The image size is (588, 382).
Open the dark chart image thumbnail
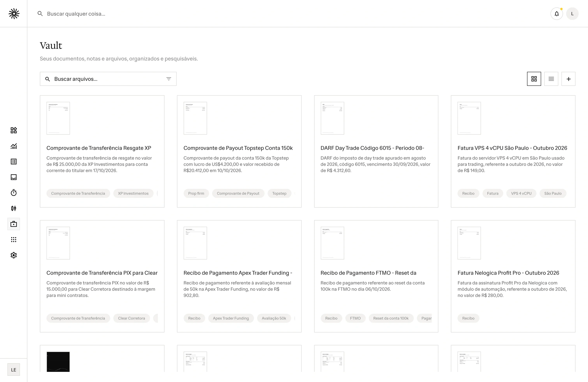(x=58, y=362)
